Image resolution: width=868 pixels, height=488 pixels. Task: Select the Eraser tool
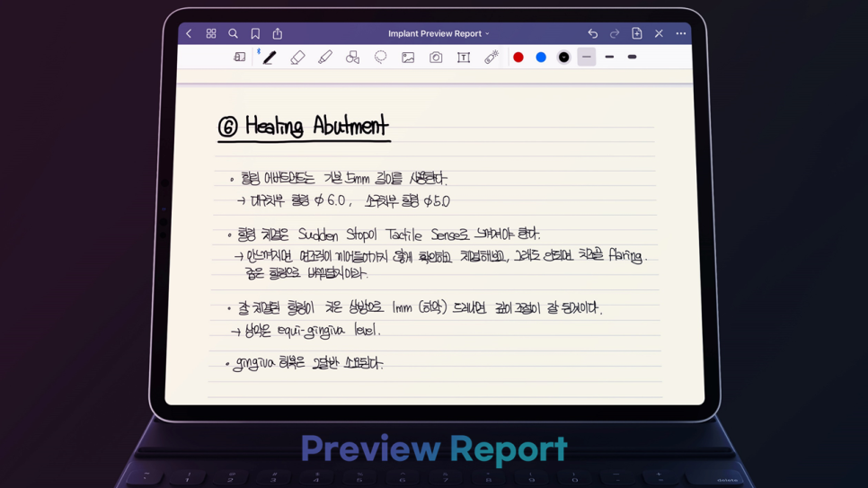tap(297, 58)
